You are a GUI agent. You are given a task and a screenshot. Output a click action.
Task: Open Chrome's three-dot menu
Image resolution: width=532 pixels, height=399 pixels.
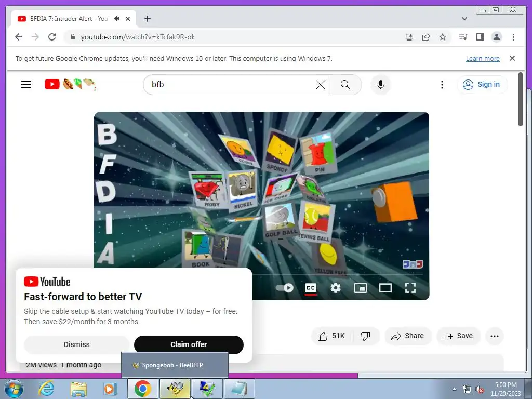(513, 37)
